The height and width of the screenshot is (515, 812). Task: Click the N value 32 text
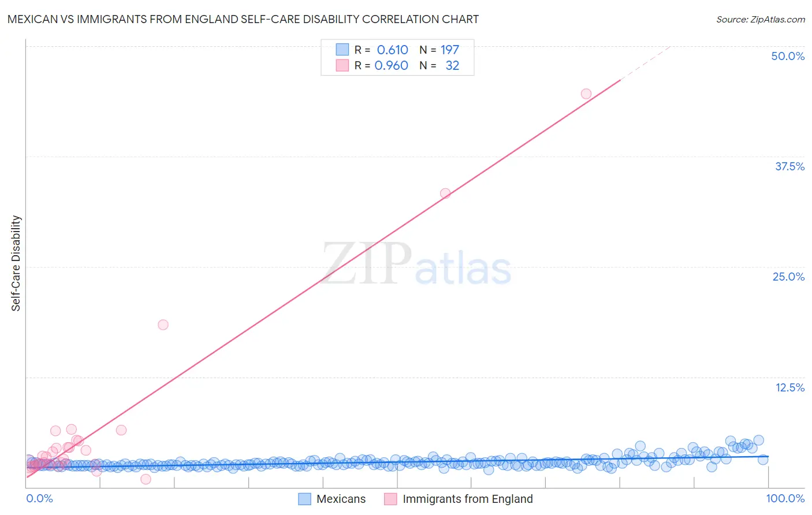point(452,65)
